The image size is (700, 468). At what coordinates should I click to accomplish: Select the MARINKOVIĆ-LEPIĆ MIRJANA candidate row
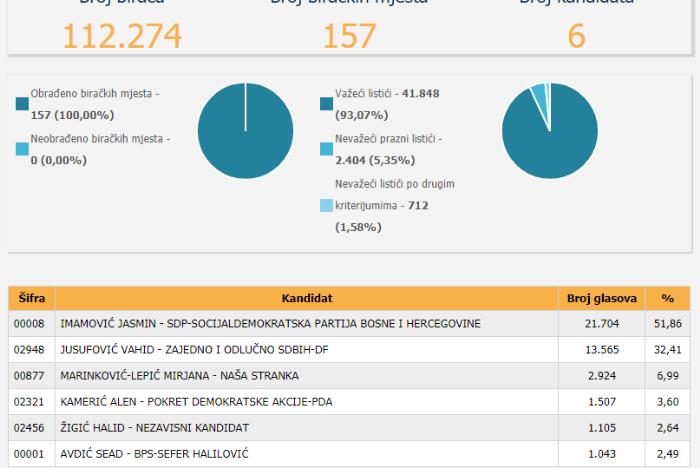(349, 376)
